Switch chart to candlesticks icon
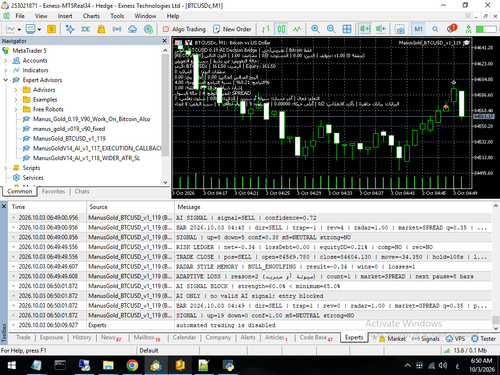This screenshot has width=500, height=375. 281,29
